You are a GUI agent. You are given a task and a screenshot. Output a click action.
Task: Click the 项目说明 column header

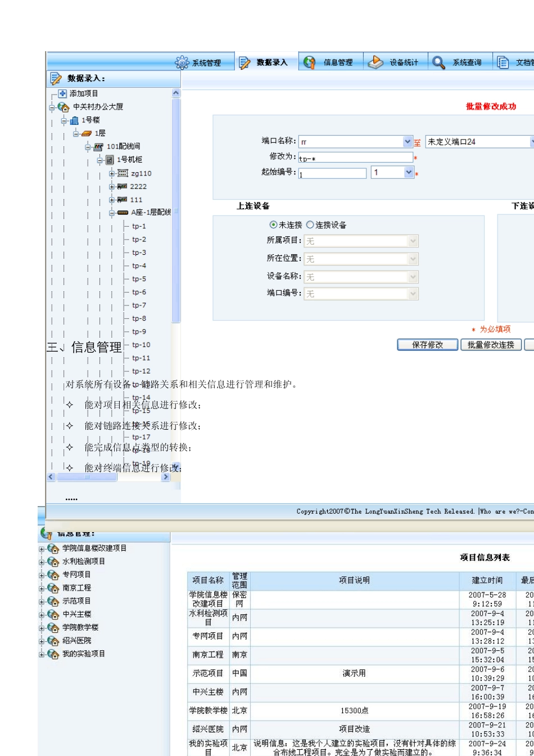[x=354, y=580]
